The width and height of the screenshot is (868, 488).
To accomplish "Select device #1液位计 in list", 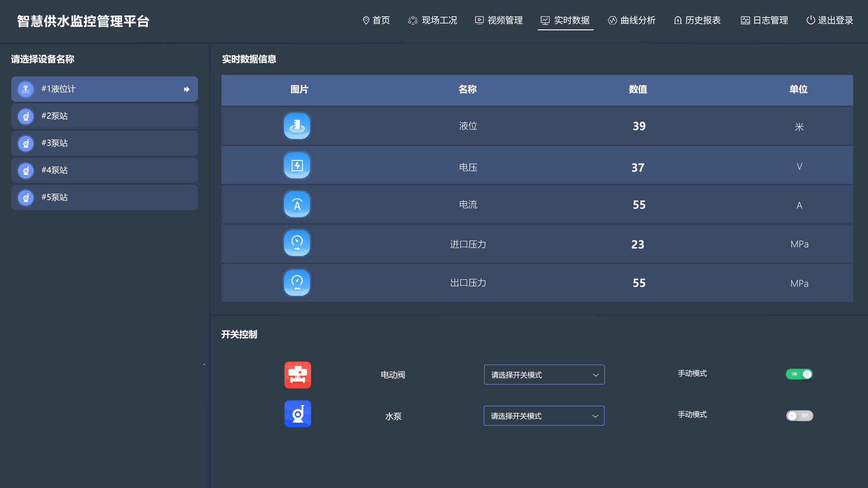I will [104, 89].
